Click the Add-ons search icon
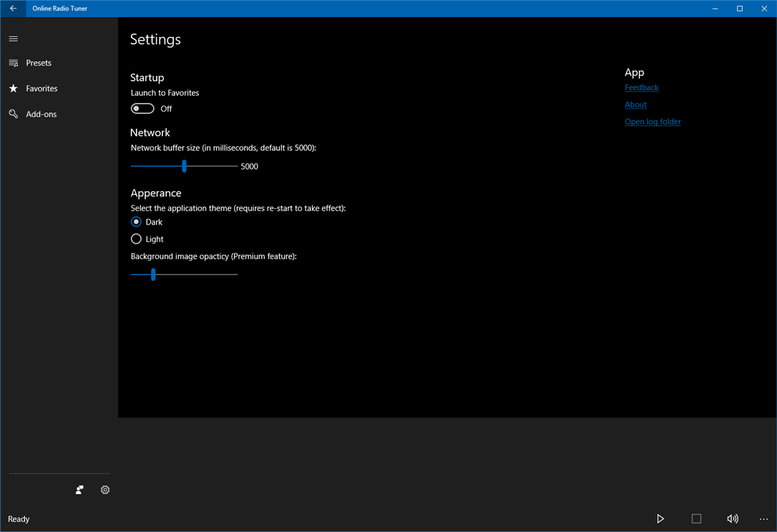The image size is (777, 532). point(13,114)
